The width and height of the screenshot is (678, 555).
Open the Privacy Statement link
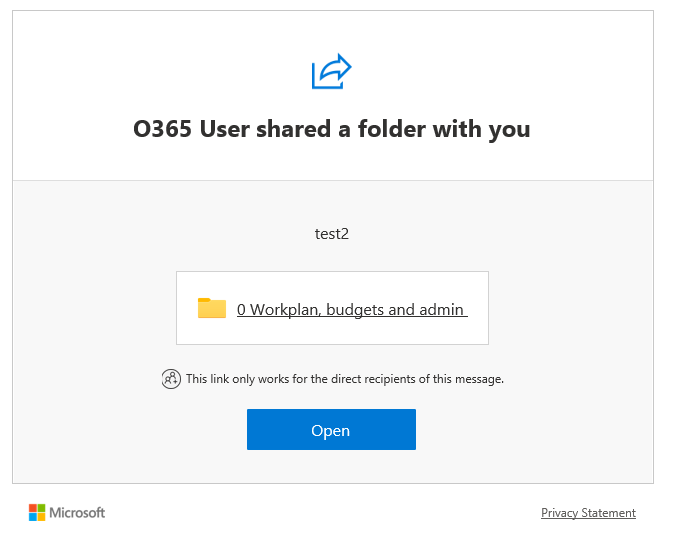588,513
